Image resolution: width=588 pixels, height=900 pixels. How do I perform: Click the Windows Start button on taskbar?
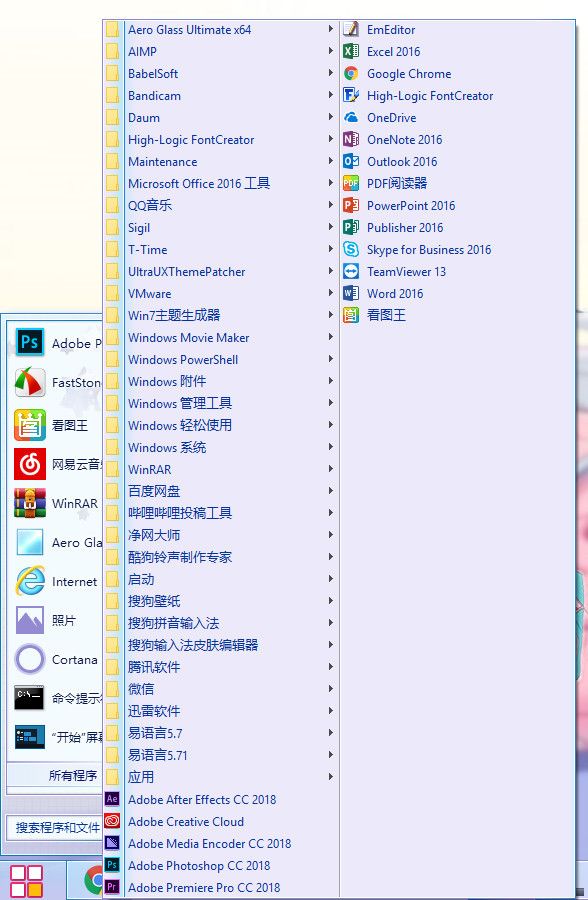point(26,881)
